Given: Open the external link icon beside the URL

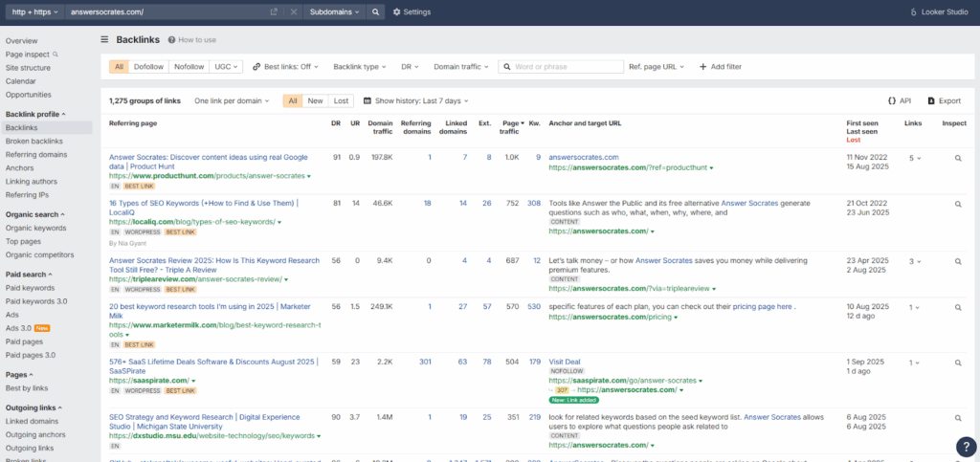Looking at the screenshot, I should pyautogui.click(x=274, y=11).
